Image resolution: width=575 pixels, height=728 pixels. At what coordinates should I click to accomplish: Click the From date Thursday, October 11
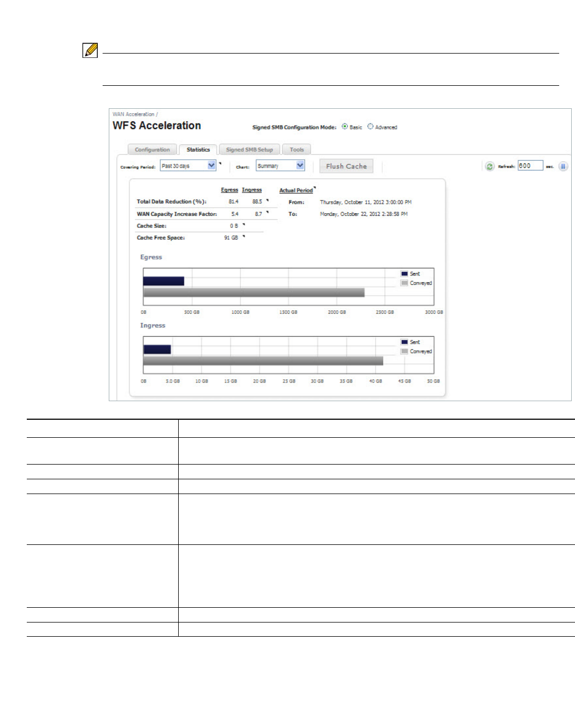(x=366, y=202)
